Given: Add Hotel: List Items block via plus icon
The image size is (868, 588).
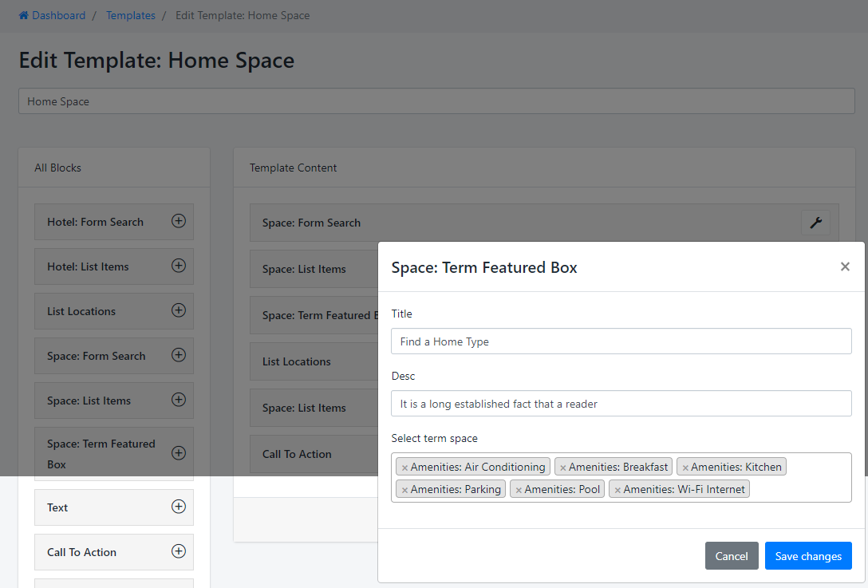Looking at the screenshot, I should coord(179,266).
